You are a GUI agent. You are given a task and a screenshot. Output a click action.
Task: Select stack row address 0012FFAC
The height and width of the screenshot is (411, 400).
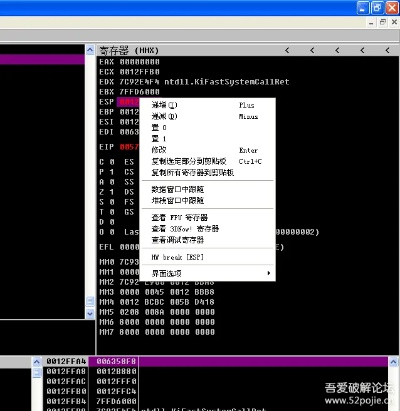(66, 381)
